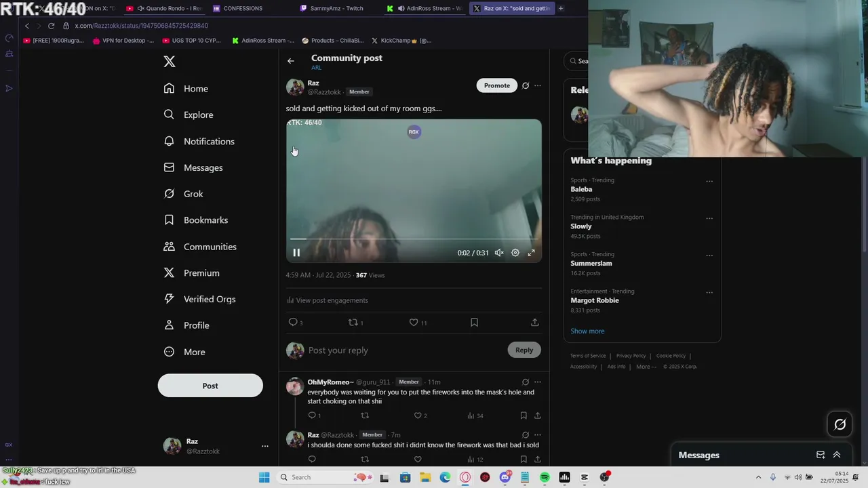Open more options on OhMyRomeo's reply
The image size is (868, 488).
pyautogui.click(x=538, y=382)
